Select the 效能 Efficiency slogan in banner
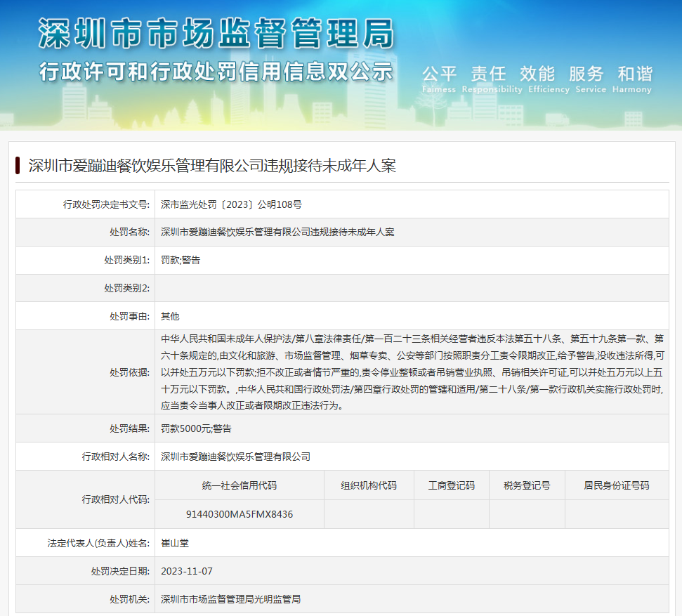The height and width of the screenshot is (616, 682). click(549, 79)
